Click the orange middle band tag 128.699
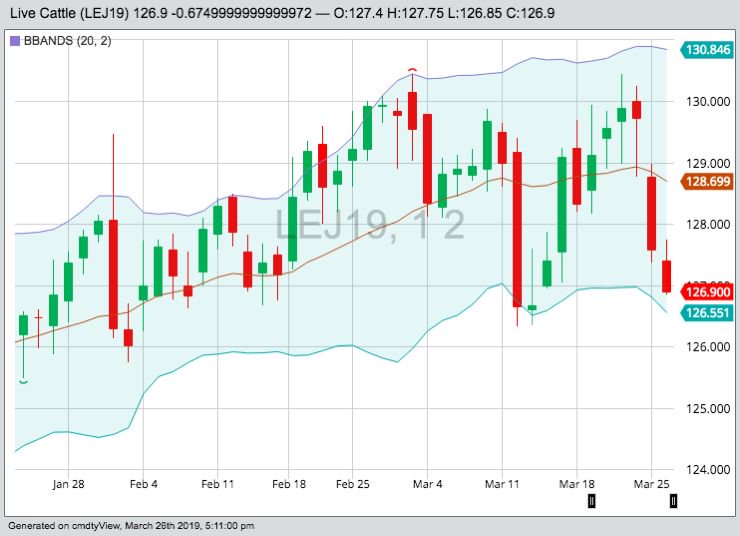Viewport: 740px width, 536px height. (706, 181)
